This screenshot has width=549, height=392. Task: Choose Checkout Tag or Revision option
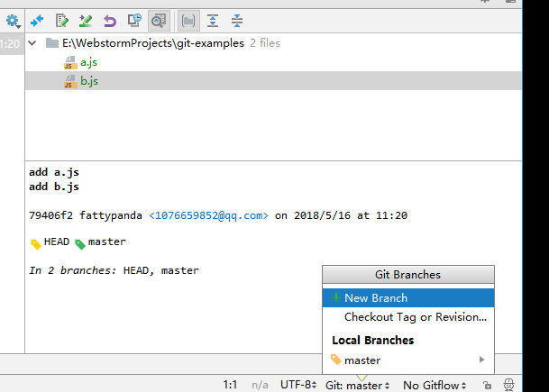(415, 317)
